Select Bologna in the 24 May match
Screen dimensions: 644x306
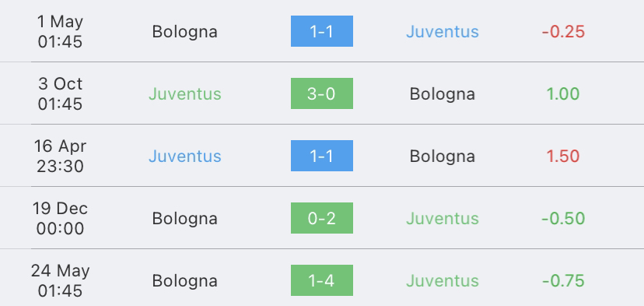tap(184, 281)
